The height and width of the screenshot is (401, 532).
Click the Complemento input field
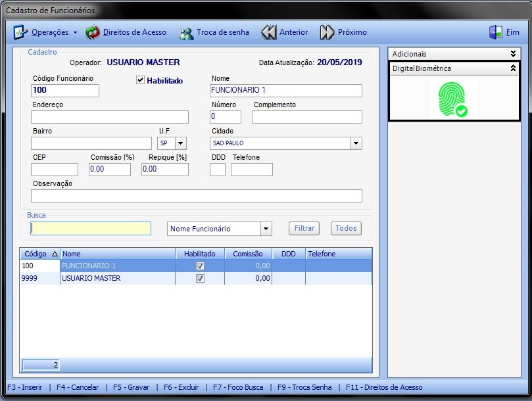(307, 117)
